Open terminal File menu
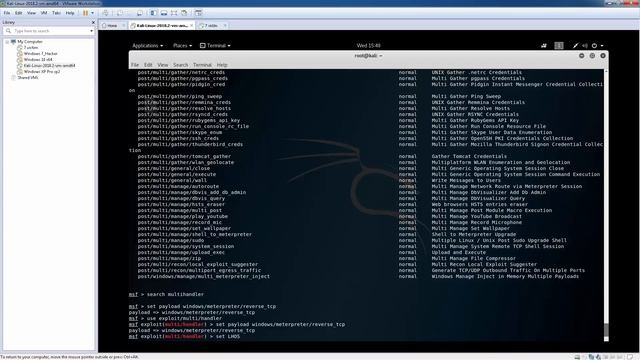640x360 pixels. (x=135, y=65)
